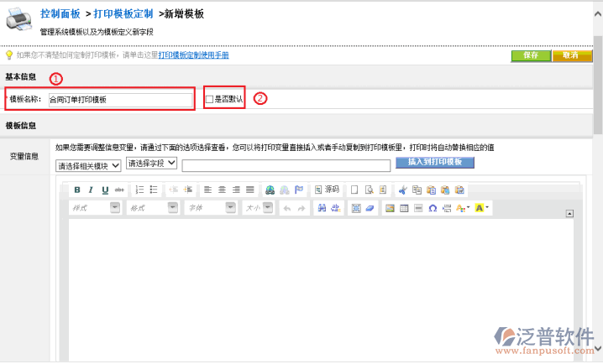Align text to center
Viewport: 603px width, 364px height.
(x=223, y=190)
